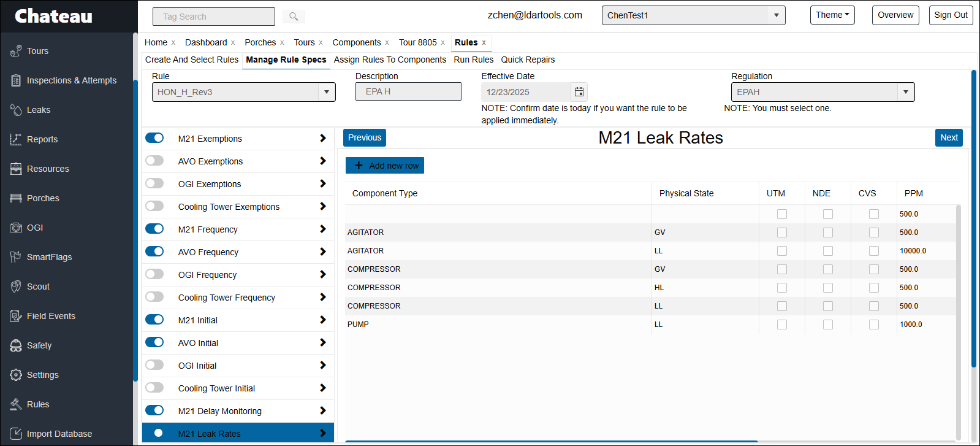Screen dimensions: 980x446
Task: Enable the OGI Frequency toggle
Action: 154,274
